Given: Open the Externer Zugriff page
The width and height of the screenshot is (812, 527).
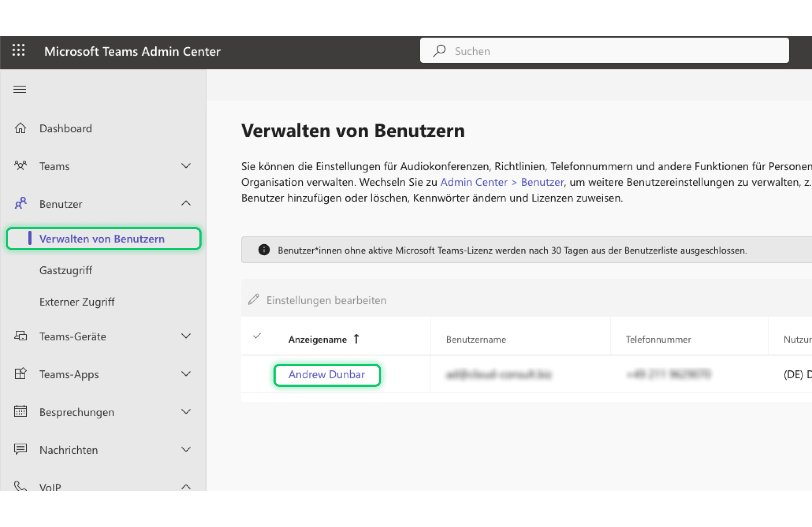Looking at the screenshot, I should 77,302.
